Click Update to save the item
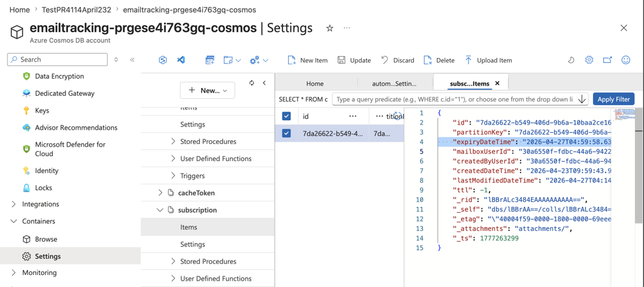This screenshot has width=644, height=287. tap(354, 60)
